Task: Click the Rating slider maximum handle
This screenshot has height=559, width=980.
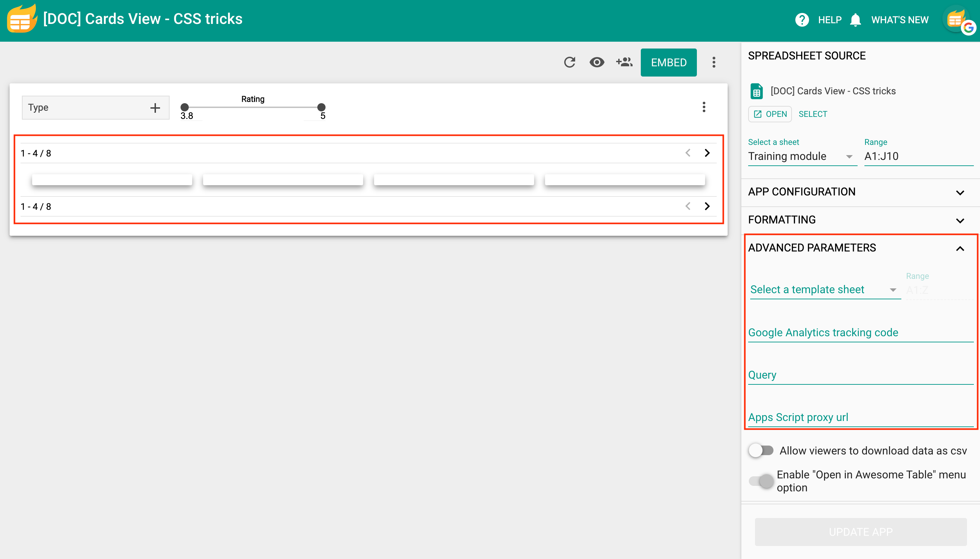Action: click(x=321, y=107)
